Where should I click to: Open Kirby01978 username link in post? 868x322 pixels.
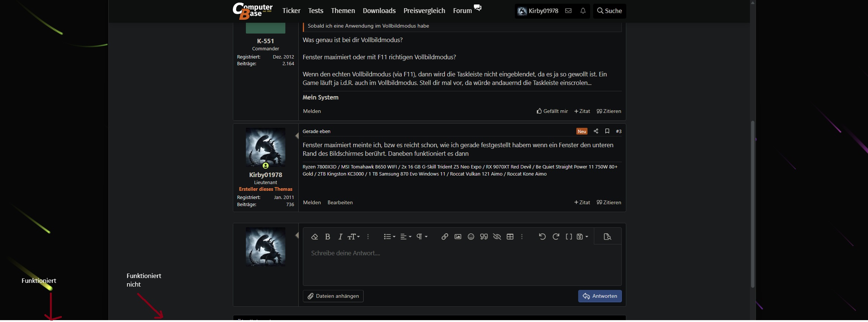tap(265, 175)
